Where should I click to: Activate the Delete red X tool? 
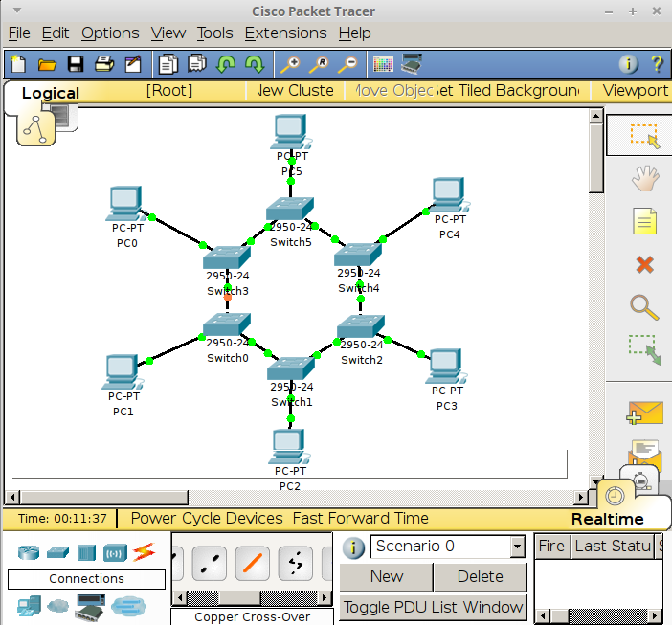[x=644, y=265]
